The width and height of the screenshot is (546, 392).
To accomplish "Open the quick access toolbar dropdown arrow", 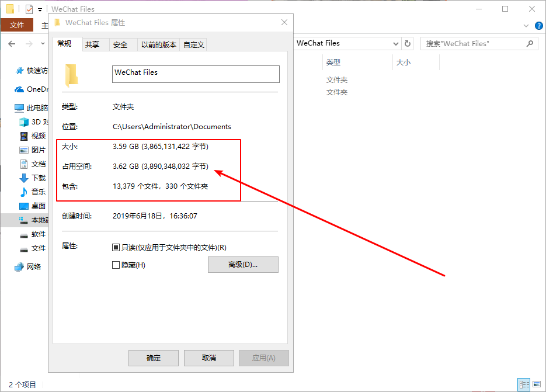I will (x=40, y=9).
